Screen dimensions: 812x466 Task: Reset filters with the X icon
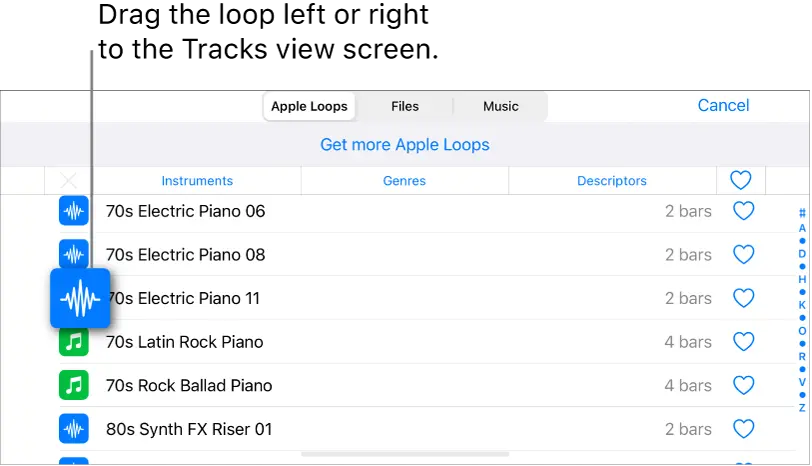pyautogui.click(x=68, y=181)
